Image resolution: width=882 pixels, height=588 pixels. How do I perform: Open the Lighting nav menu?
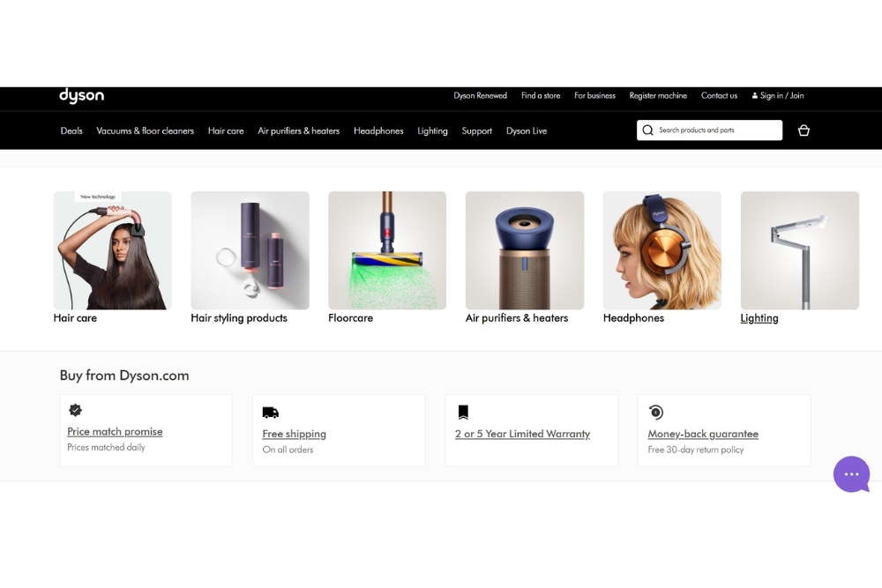(x=432, y=131)
